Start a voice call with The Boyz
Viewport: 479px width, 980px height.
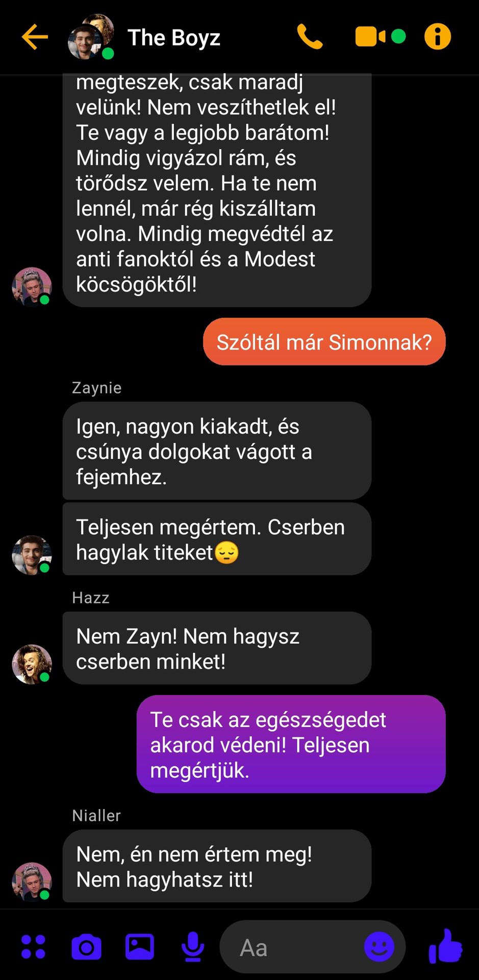[310, 37]
